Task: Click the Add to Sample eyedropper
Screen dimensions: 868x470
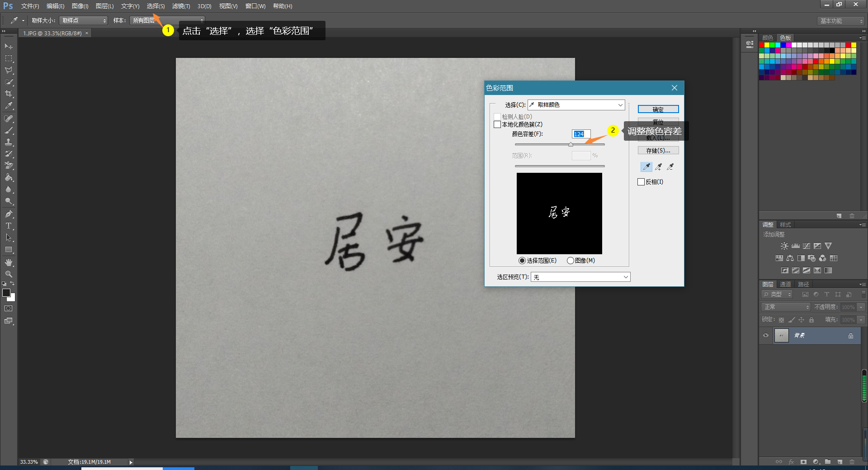Action: (659, 167)
